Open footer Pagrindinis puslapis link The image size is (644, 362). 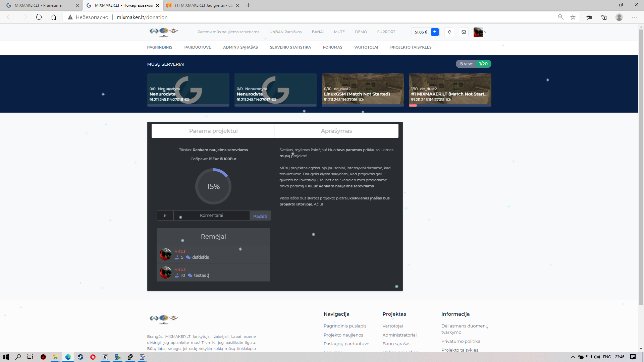(x=345, y=326)
